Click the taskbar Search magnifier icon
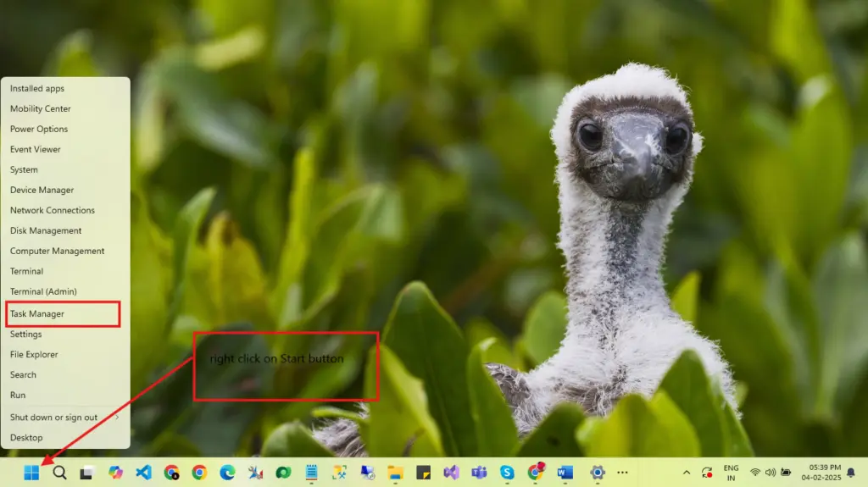The image size is (868, 487). click(59, 472)
